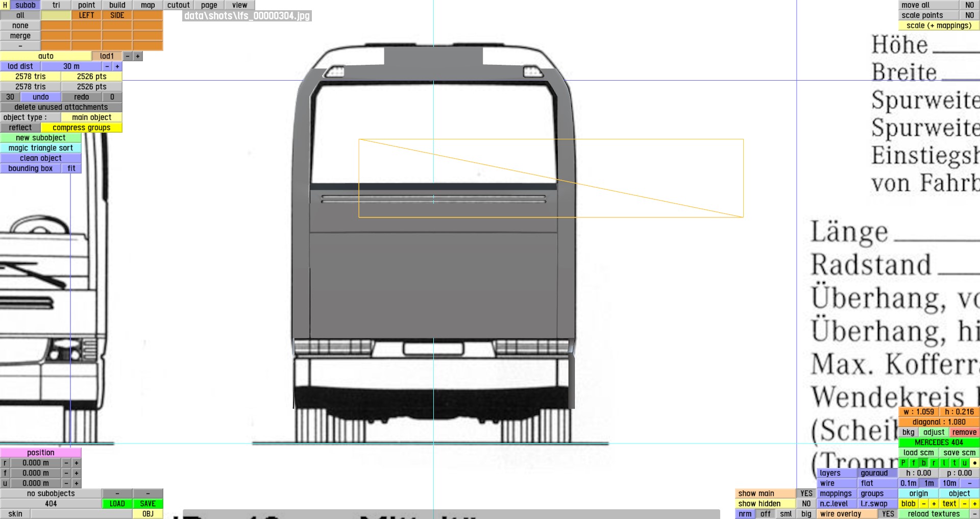Toggle wire display mode
980x519 pixels.
837,483
